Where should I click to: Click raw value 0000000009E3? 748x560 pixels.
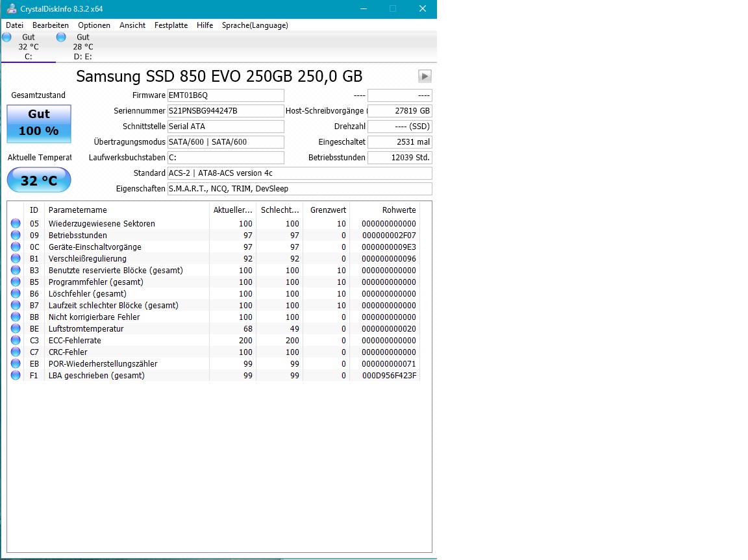click(x=389, y=247)
